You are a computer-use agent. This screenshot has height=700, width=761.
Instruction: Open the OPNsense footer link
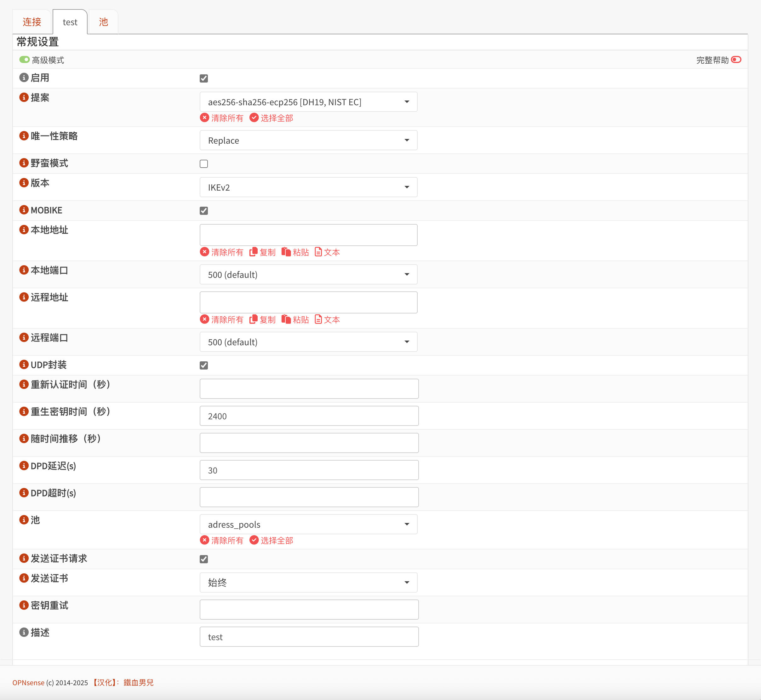click(x=28, y=683)
